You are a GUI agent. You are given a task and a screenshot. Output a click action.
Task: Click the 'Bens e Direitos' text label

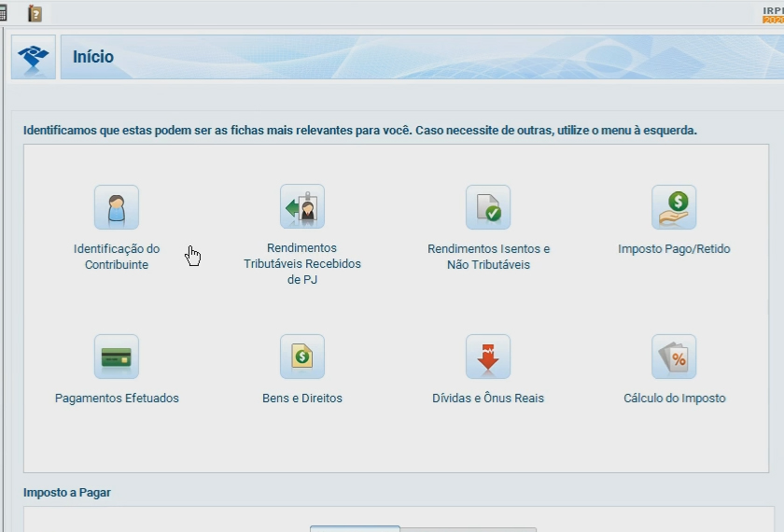click(302, 399)
